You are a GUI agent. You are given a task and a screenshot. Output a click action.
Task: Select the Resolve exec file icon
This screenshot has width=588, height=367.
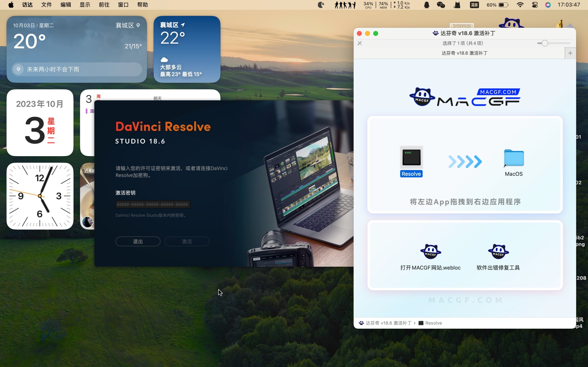411,158
